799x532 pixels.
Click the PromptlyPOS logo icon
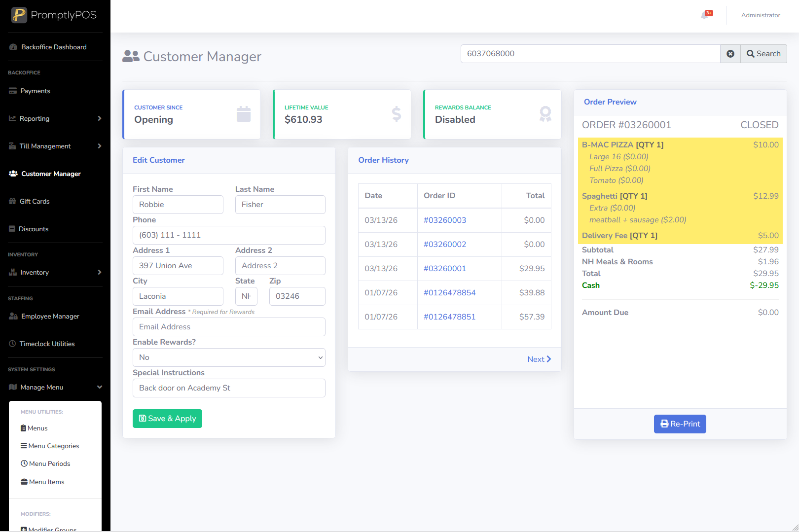pos(19,15)
